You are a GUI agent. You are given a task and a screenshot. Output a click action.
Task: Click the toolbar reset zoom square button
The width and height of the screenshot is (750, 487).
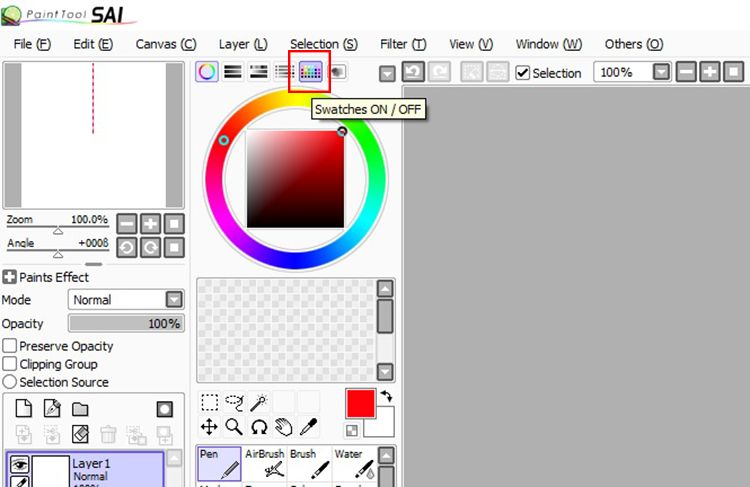(733, 72)
